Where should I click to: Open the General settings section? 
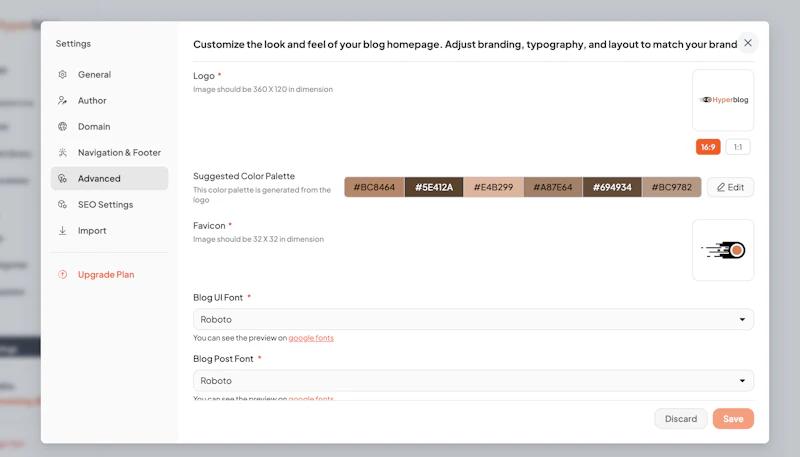109,74
